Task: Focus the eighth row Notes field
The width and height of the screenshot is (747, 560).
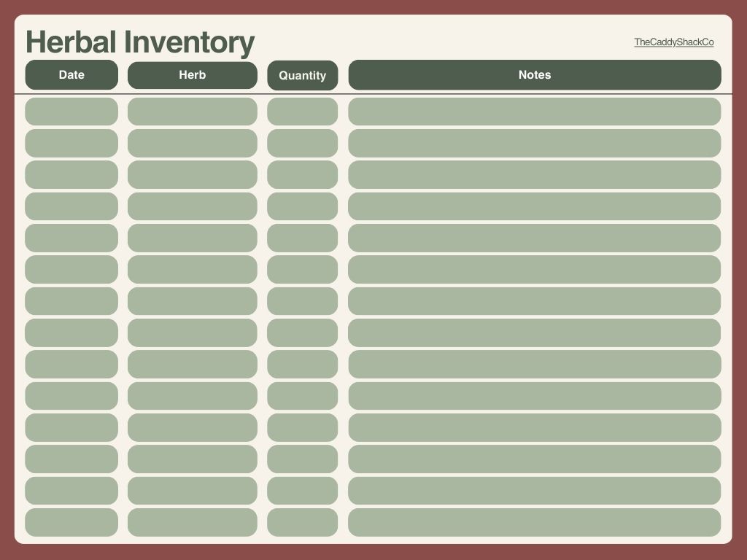Action: pos(535,332)
